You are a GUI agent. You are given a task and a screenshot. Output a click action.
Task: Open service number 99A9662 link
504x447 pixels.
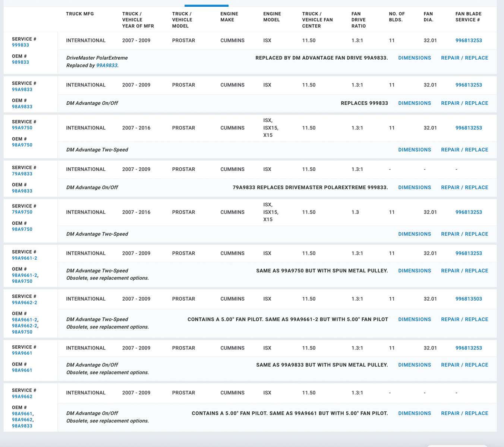pos(22,396)
